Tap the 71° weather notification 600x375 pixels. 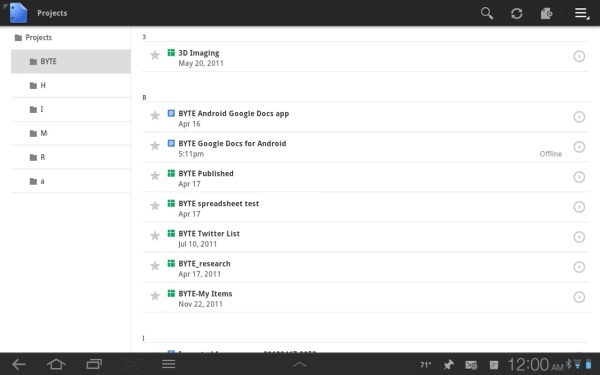pos(426,365)
